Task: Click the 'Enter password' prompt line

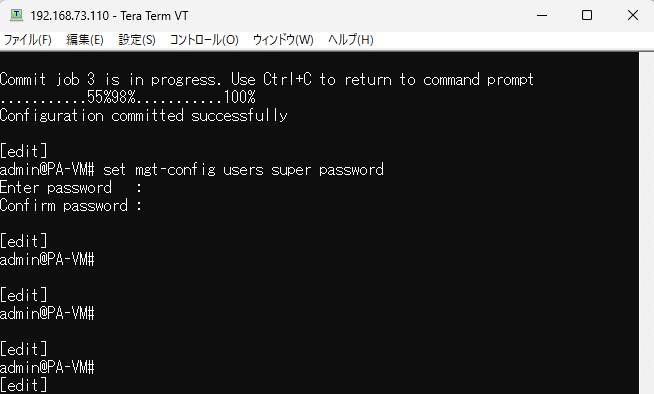Action: click(x=71, y=188)
